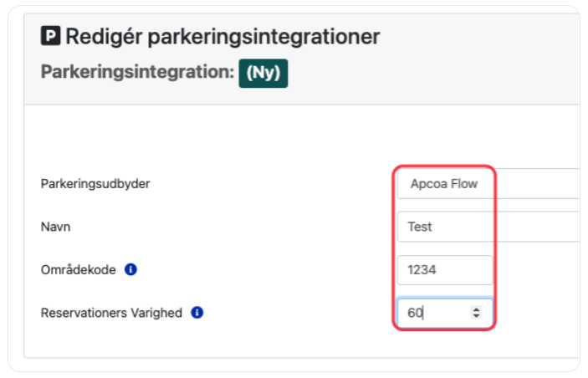Click the green (Ny) badge
Viewport: 588px width, 378px height.
click(263, 73)
